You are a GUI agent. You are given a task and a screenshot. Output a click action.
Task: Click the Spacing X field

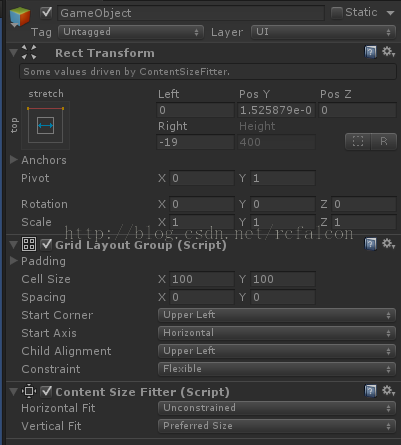pyautogui.click(x=202, y=297)
